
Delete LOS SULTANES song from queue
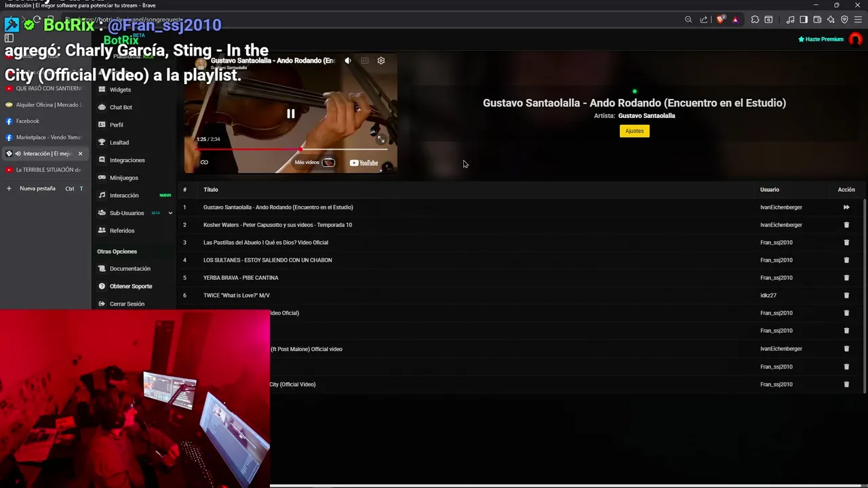tap(846, 260)
